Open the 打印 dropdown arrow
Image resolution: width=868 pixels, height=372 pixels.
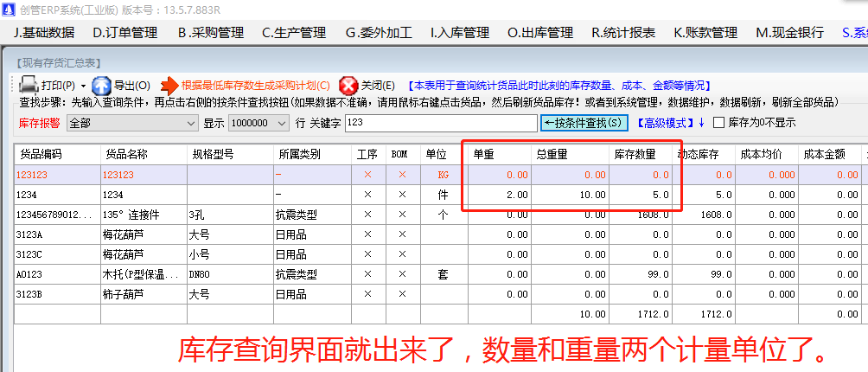pyautogui.click(x=84, y=87)
